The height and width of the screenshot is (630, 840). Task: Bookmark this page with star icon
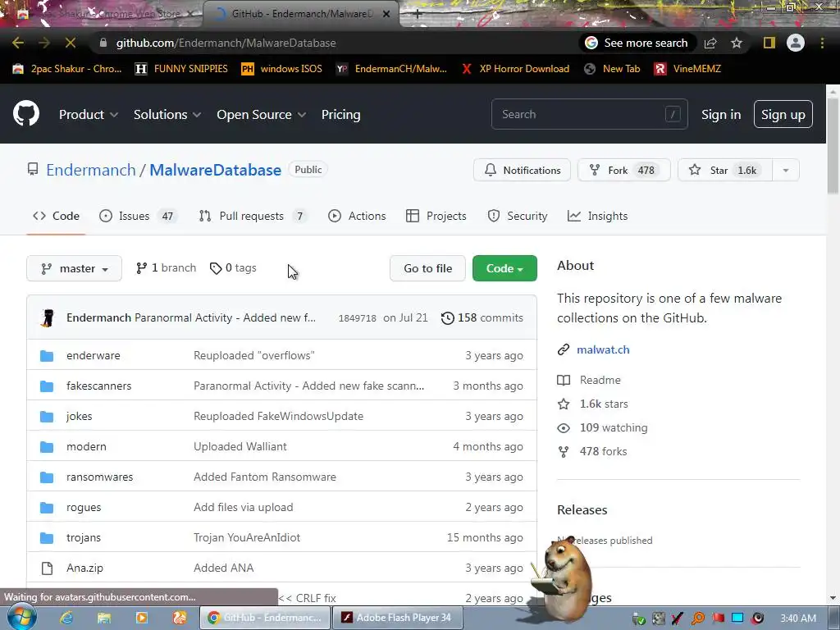(x=737, y=43)
